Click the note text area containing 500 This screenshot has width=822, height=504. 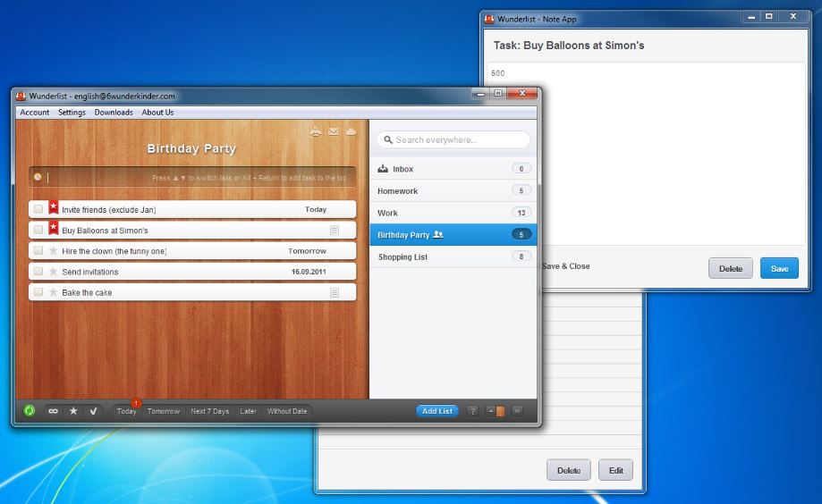tap(647, 154)
